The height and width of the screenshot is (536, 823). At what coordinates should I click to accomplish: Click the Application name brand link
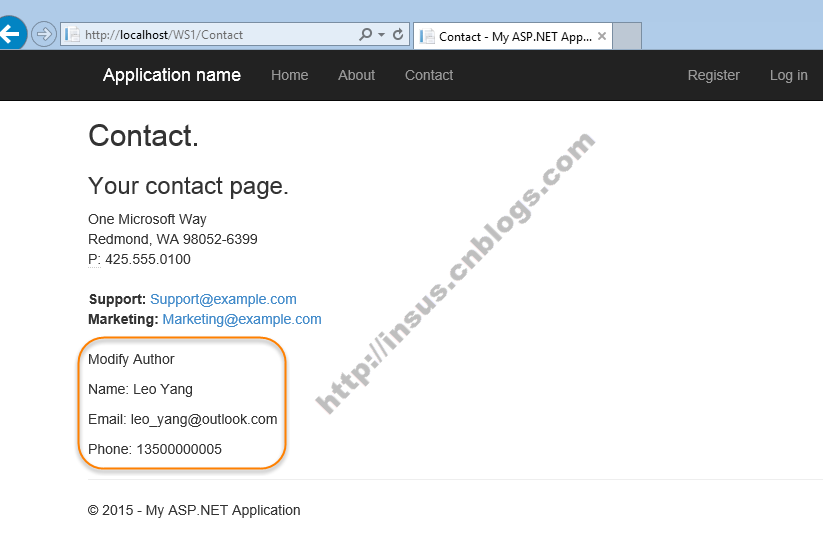click(x=172, y=75)
